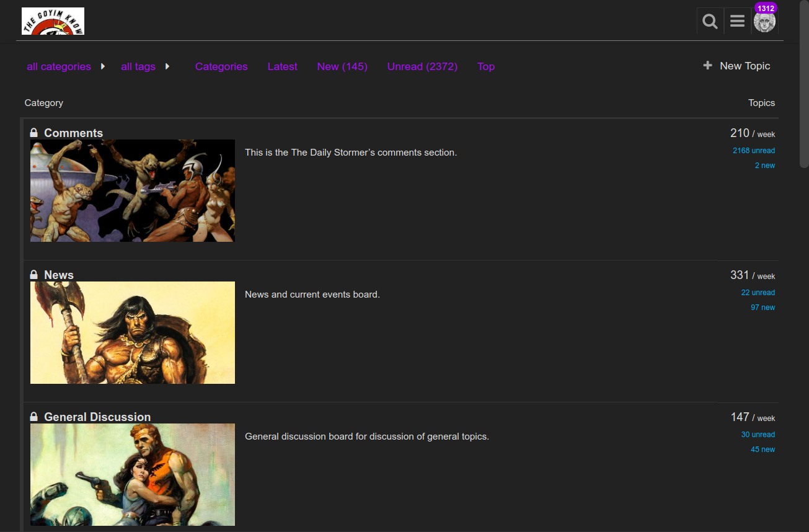809x532 pixels.
Task: Click the lock icon beside General Discussion
Action: (34, 417)
